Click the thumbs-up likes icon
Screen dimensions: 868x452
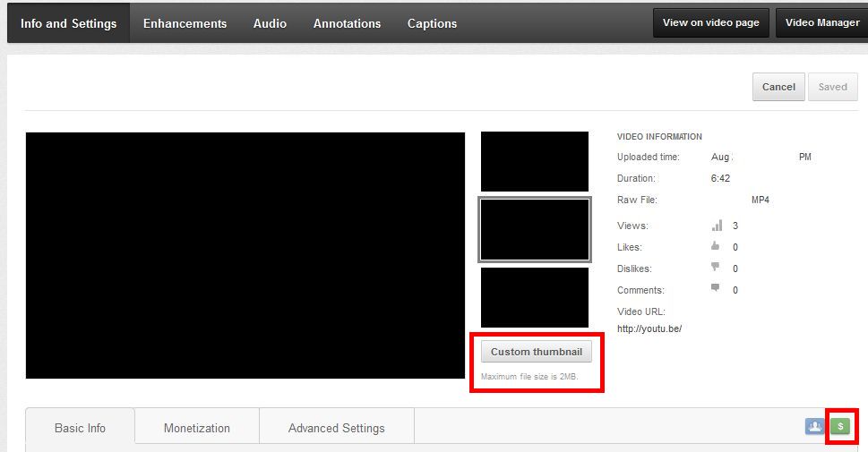click(x=715, y=245)
